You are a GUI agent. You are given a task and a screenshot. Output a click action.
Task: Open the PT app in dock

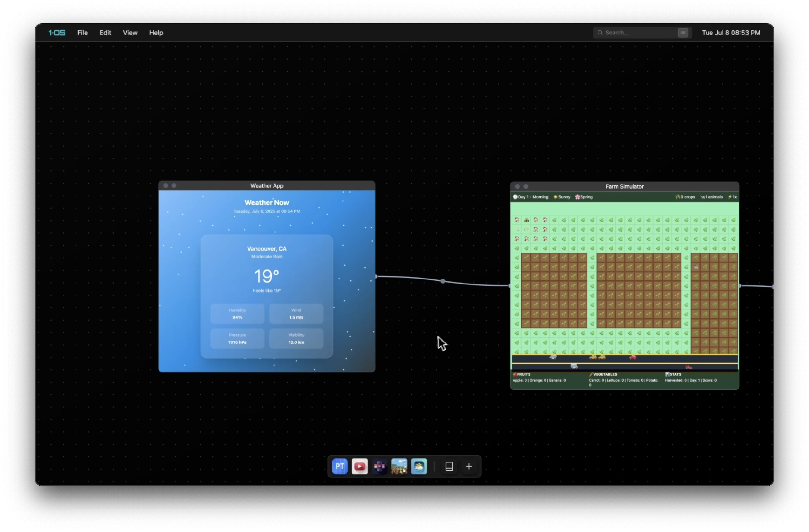click(340, 467)
